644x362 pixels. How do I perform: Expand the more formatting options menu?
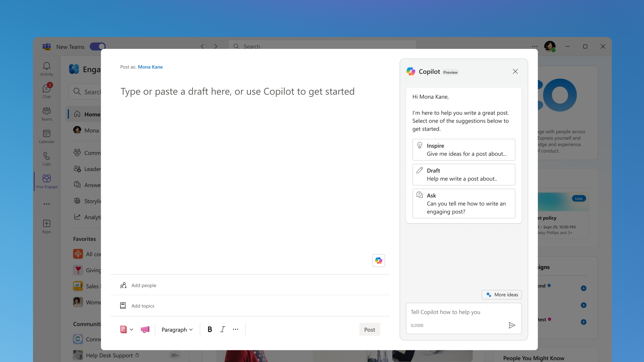(x=236, y=329)
